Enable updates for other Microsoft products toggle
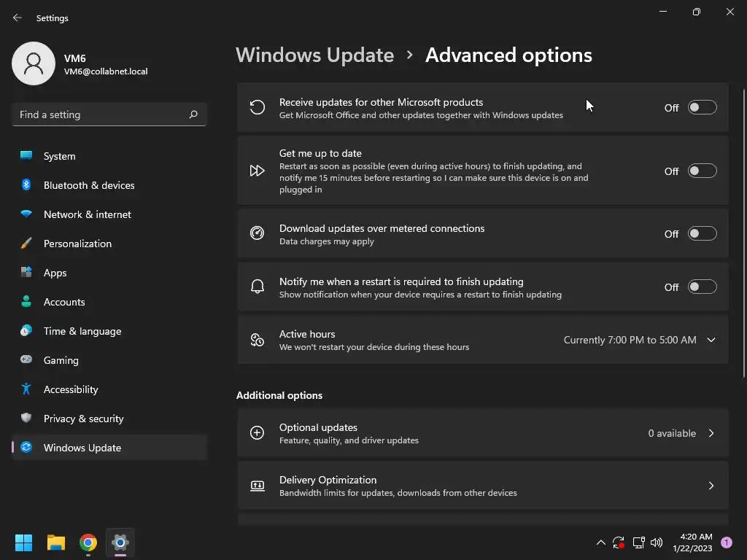Image resolution: width=747 pixels, height=560 pixels. [703, 108]
